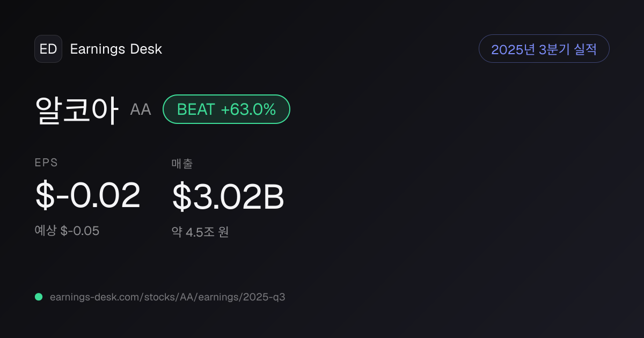644x338 pixels.
Task: Click the +63.0% surprise percentage
Action: 248,109
